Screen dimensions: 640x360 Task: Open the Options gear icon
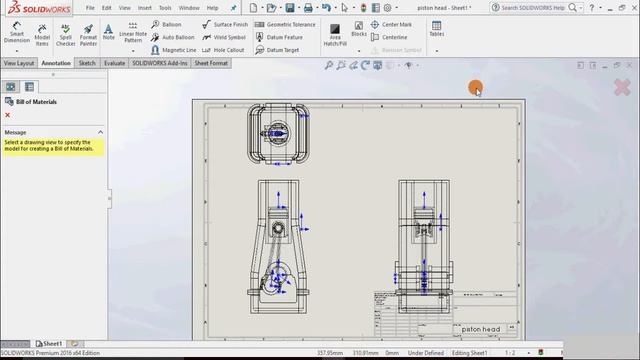[x=387, y=8]
